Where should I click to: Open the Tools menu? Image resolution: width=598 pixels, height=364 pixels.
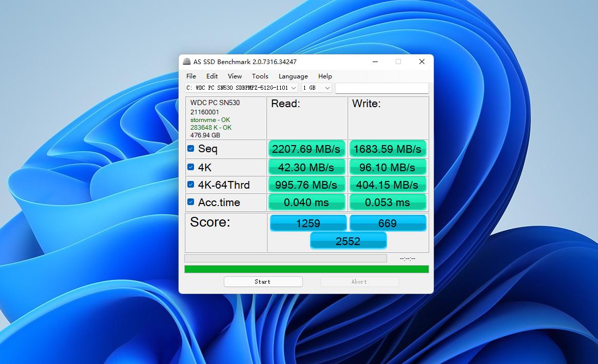tap(260, 76)
